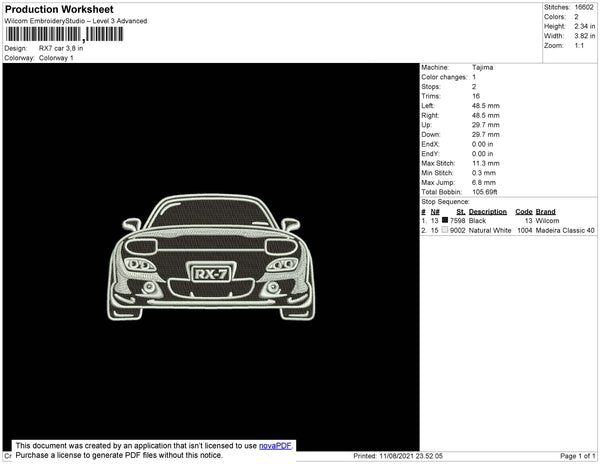600x464 pixels.
Task: Open the novaPDF link
Action: (x=276, y=445)
